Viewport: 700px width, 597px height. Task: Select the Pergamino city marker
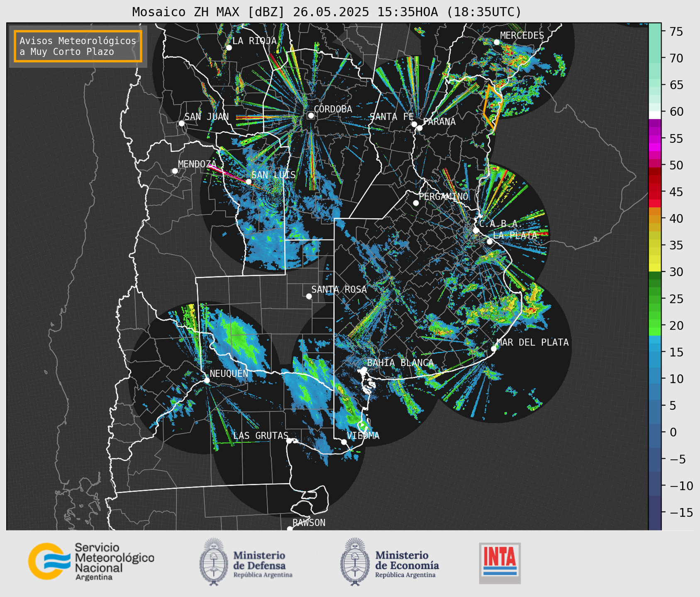(416, 203)
